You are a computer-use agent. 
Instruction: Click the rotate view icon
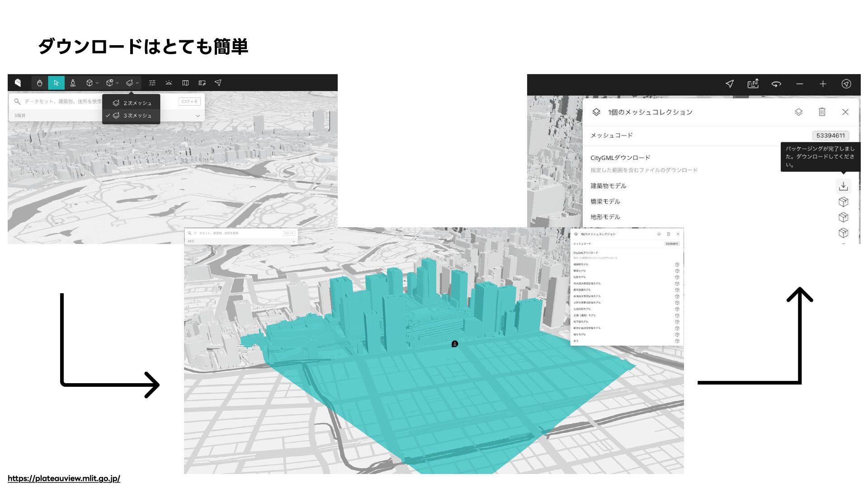pyautogui.click(x=776, y=84)
